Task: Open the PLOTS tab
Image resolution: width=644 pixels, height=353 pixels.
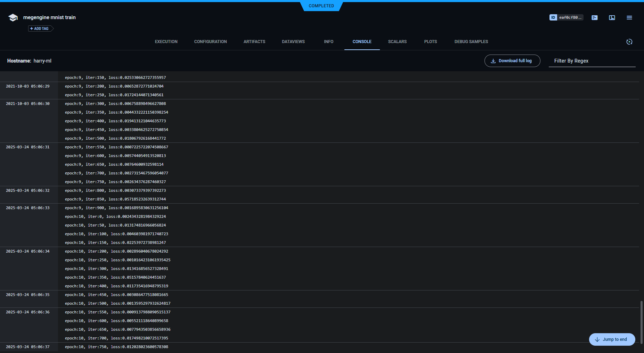Action: pyautogui.click(x=430, y=42)
